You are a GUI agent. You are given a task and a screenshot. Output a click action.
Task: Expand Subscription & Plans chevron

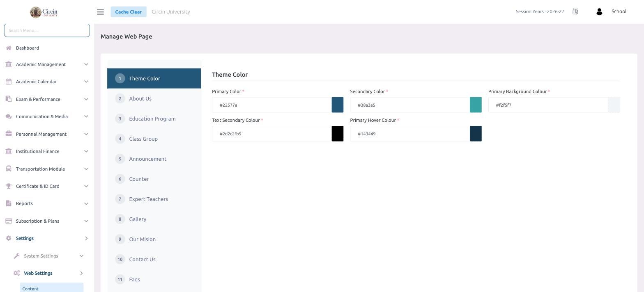86,221
